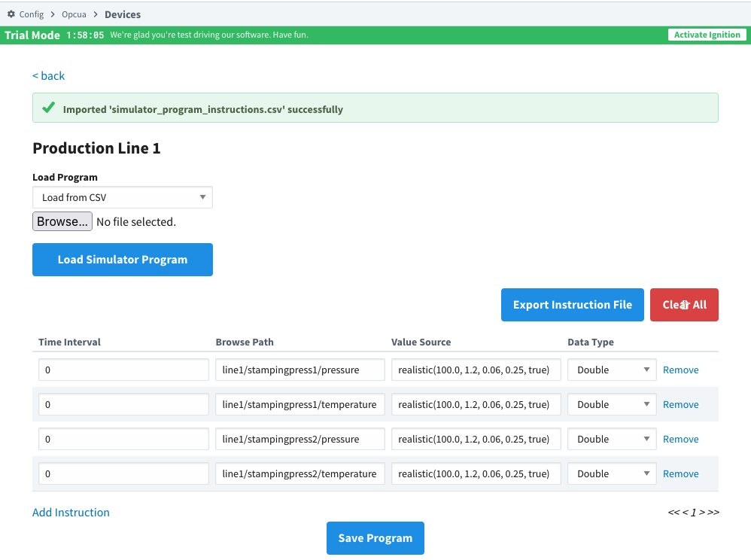Click Load Simulator Program button
Viewport: 751px width, 560px height.
(x=123, y=260)
